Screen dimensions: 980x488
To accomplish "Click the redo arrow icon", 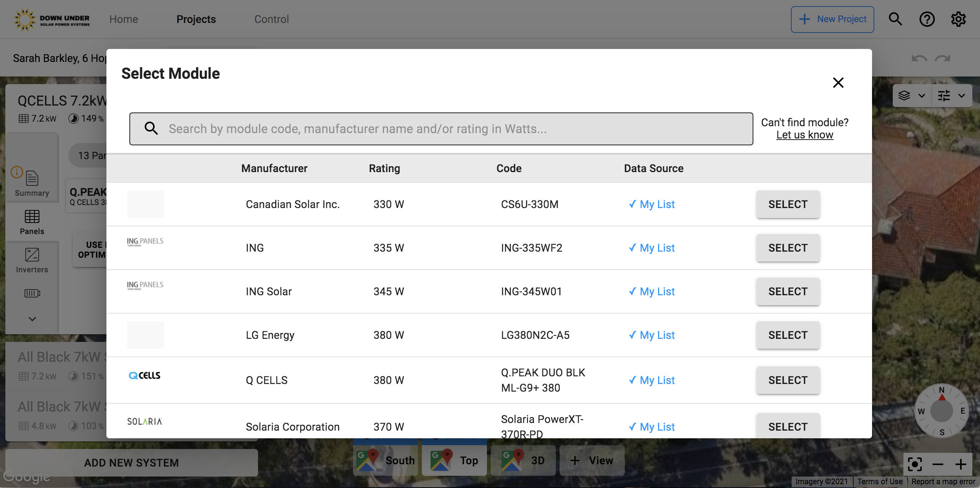I will pos(942,58).
